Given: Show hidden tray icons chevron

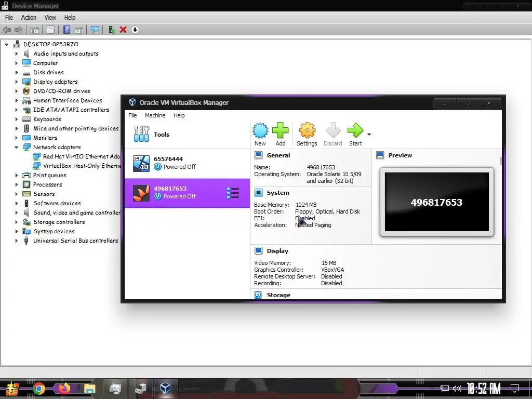Looking at the screenshot, I should 432,389.
